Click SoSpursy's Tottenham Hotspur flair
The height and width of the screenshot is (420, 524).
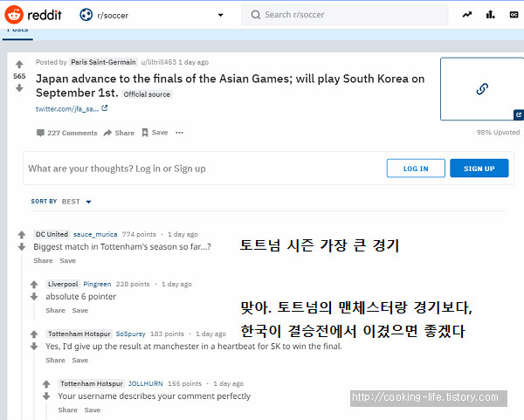[x=79, y=334]
